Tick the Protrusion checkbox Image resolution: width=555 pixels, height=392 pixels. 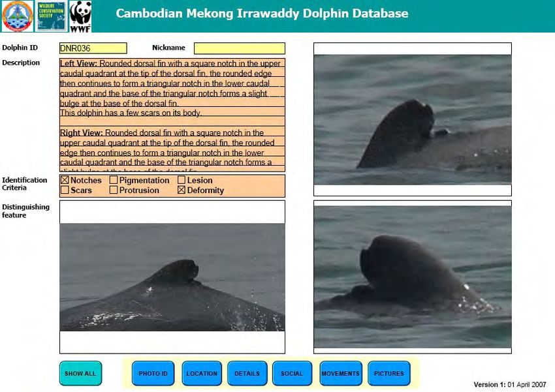pos(114,190)
